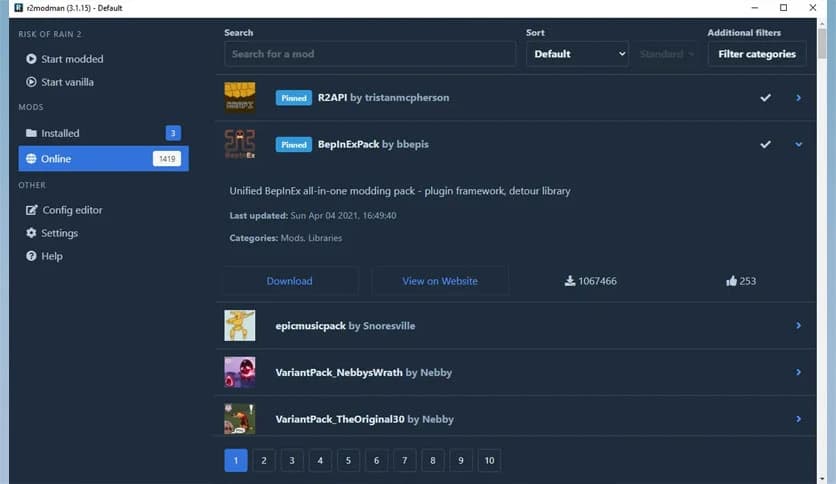Click the download count icon
The image size is (836, 484).
[x=569, y=281]
